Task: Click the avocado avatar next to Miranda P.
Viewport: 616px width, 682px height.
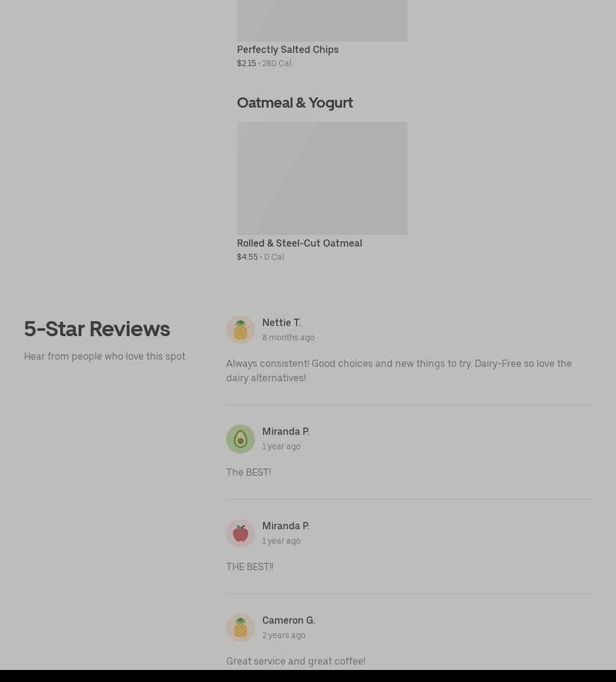Action: point(241,439)
